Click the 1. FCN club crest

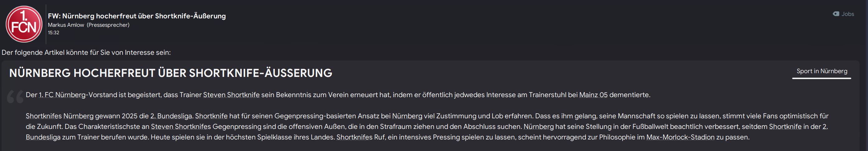click(x=24, y=24)
